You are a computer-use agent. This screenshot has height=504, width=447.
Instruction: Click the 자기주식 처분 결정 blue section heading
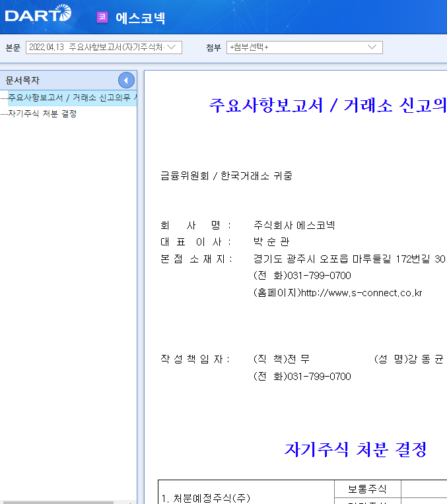click(x=356, y=449)
